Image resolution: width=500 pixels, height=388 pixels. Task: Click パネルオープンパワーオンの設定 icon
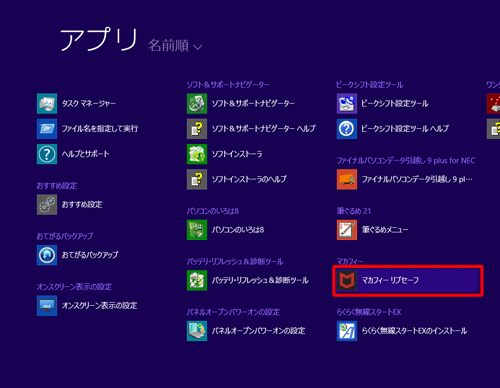pos(197,331)
